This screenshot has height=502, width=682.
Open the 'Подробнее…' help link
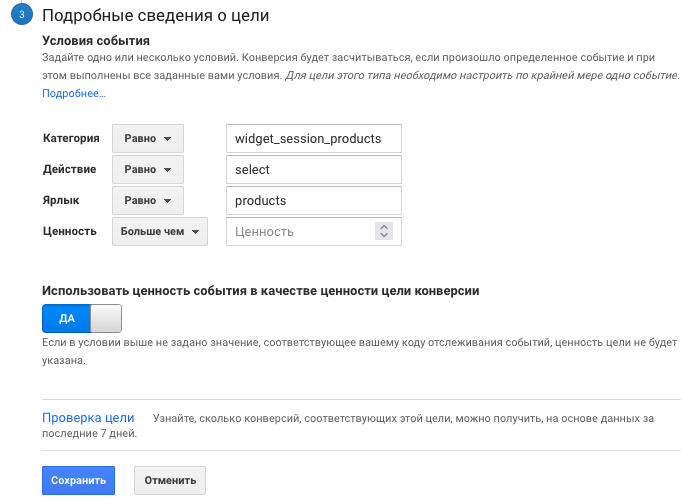73,93
